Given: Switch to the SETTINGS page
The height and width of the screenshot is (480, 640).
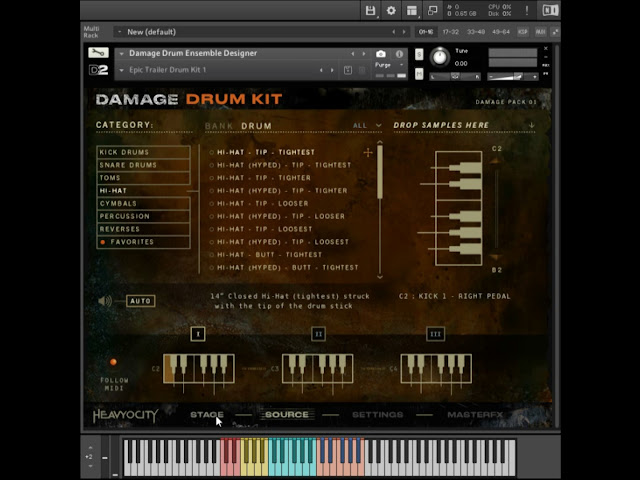Looking at the screenshot, I should [x=378, y=415].
